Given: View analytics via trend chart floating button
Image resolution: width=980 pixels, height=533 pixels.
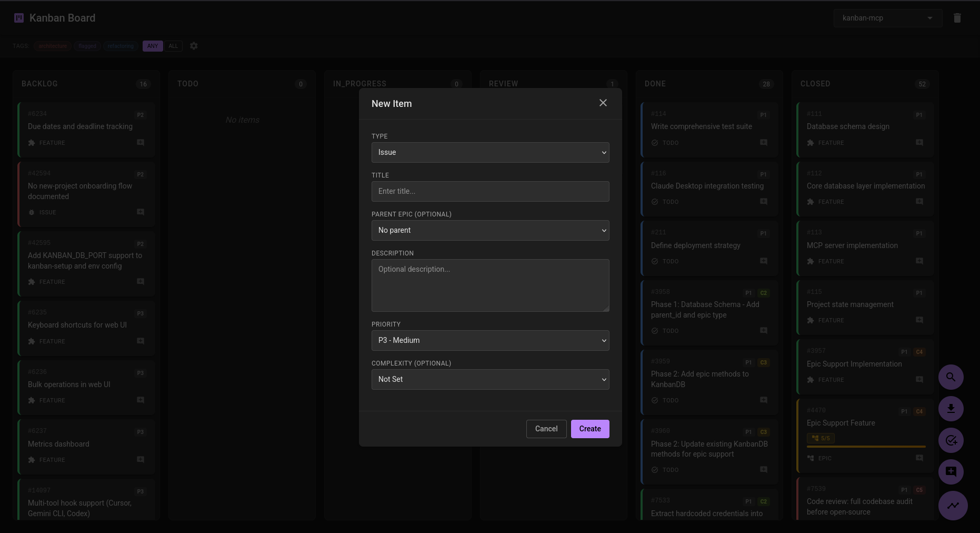Looking at the screenshot, I should pos(953,506).
